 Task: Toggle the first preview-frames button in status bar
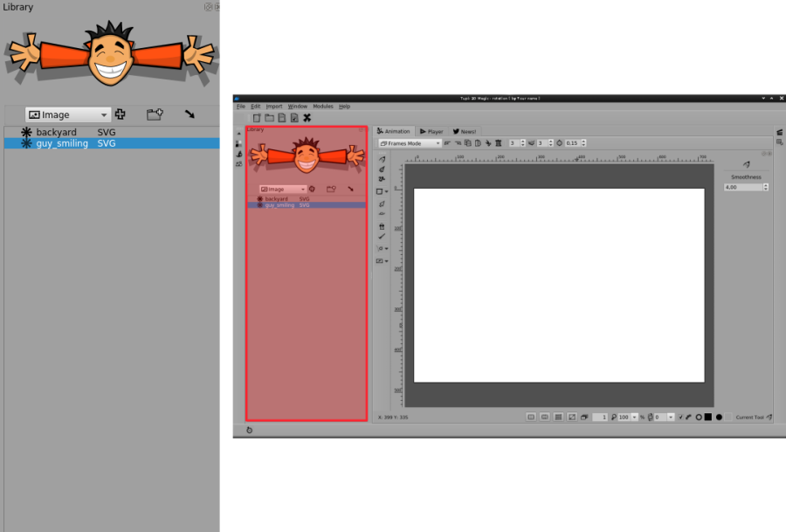[x=530, y=417]
